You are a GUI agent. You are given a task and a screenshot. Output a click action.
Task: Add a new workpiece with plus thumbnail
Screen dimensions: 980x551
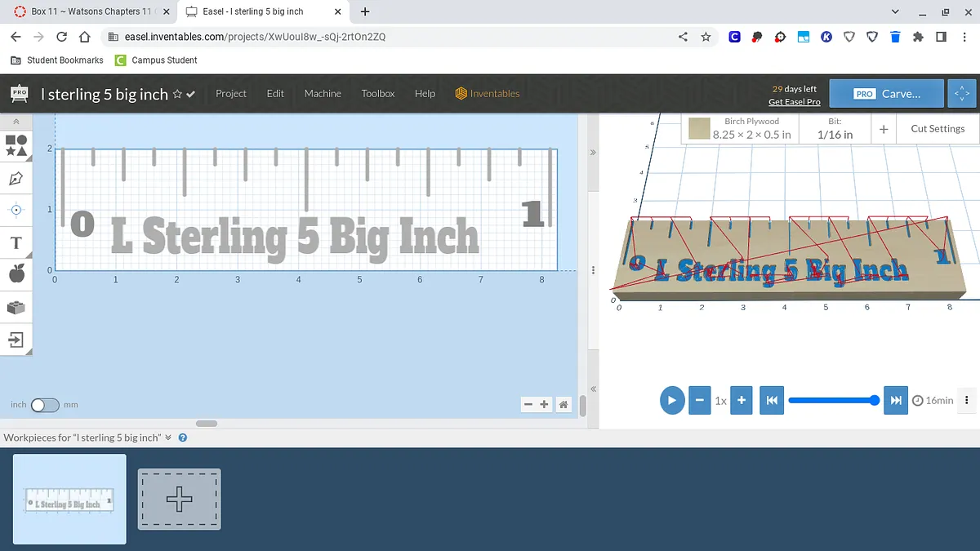[x=179, y=499]
